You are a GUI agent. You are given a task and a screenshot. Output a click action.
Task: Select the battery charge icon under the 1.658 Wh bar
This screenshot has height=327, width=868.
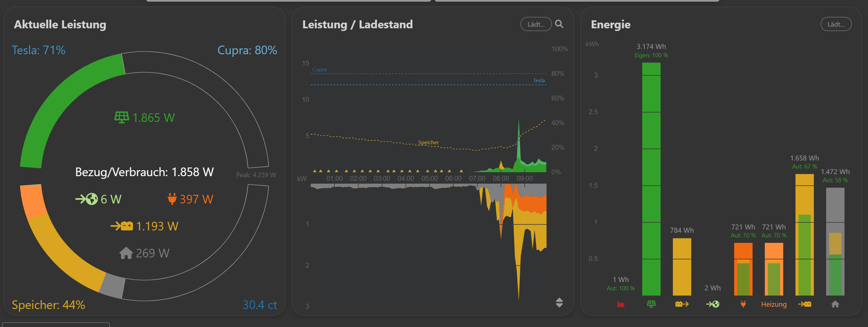coord(805,304)
